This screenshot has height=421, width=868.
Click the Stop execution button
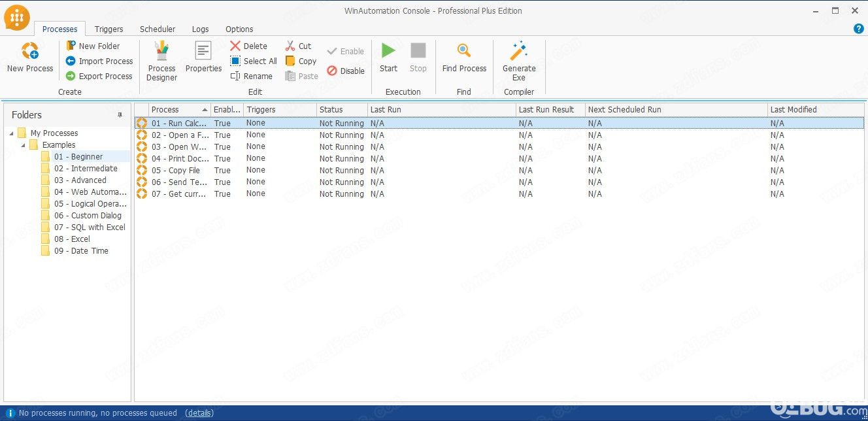[x=418, y=57]
